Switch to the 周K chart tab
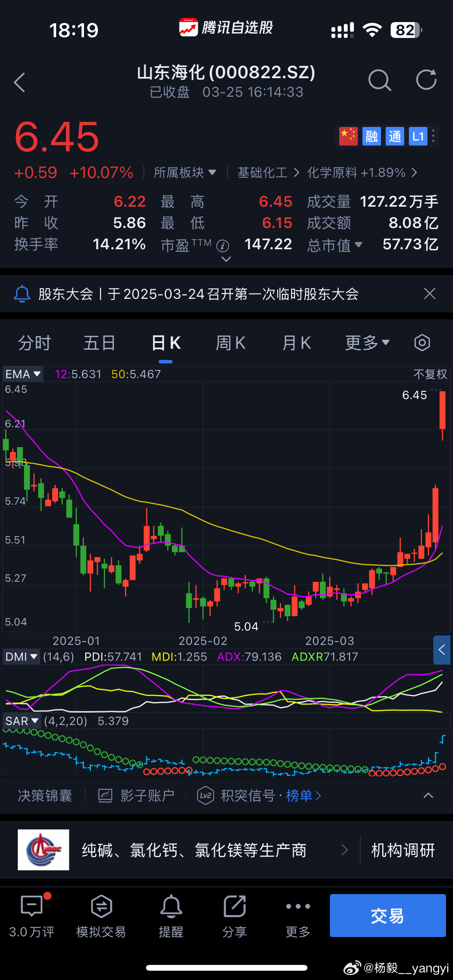The image size is (453, 980). tap(230, 343)
